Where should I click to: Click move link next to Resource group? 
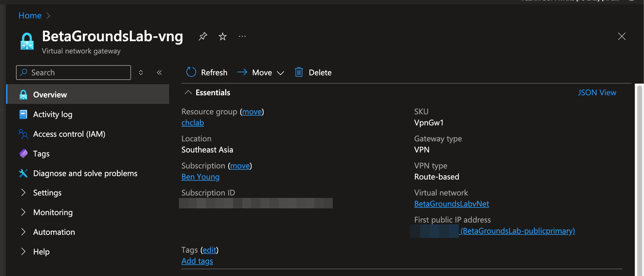[x=252, y=112]
